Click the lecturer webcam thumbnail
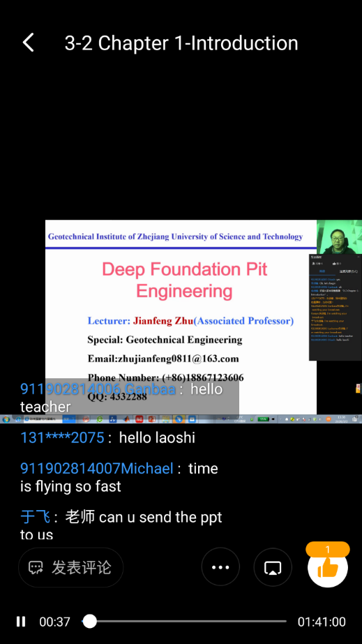The width and height of the screenshot is (362, 644). click(x=339, y=237)
